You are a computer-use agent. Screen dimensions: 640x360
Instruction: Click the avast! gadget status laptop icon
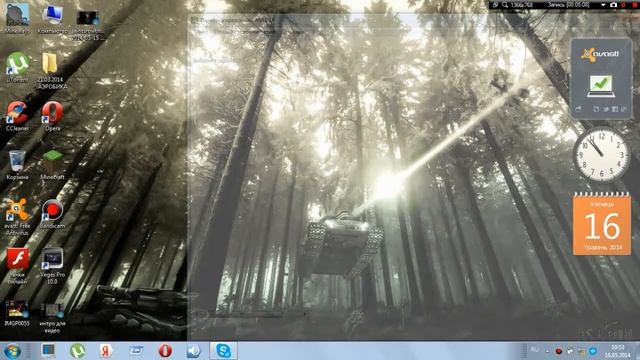point(601,86)
